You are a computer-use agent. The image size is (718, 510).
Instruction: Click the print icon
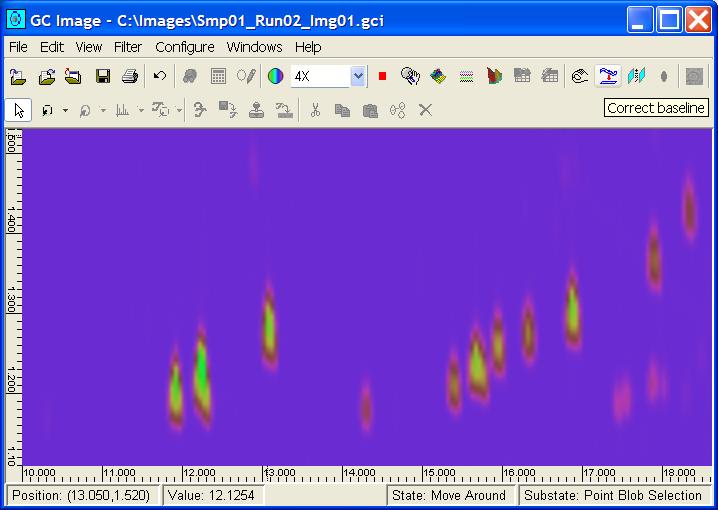[129, 76]
